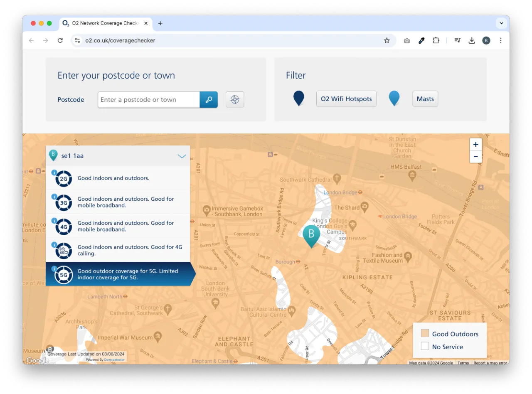Click the Good Outdoors legend color swatch
Screen dimensions: 532x394
click(425, 334)
